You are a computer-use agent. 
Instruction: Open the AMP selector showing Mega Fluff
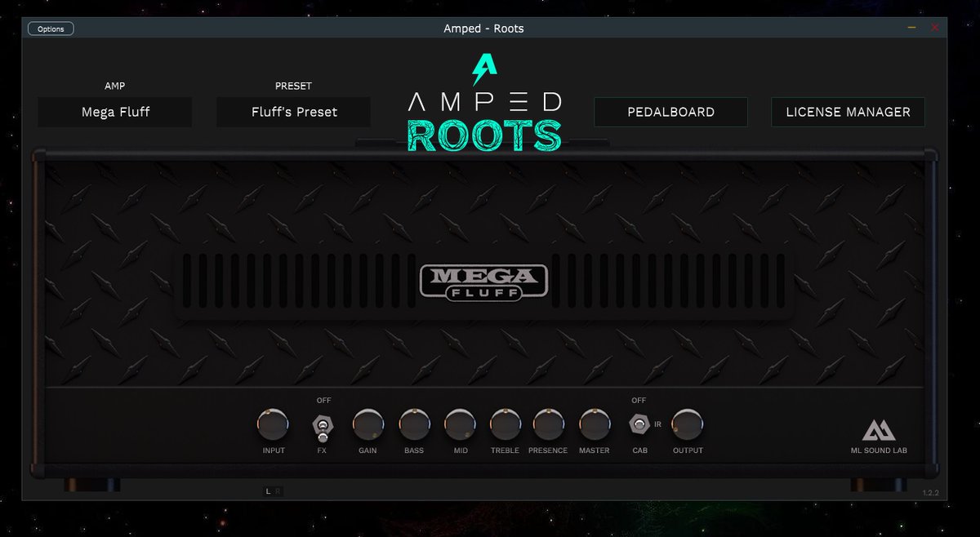point(115,112)
